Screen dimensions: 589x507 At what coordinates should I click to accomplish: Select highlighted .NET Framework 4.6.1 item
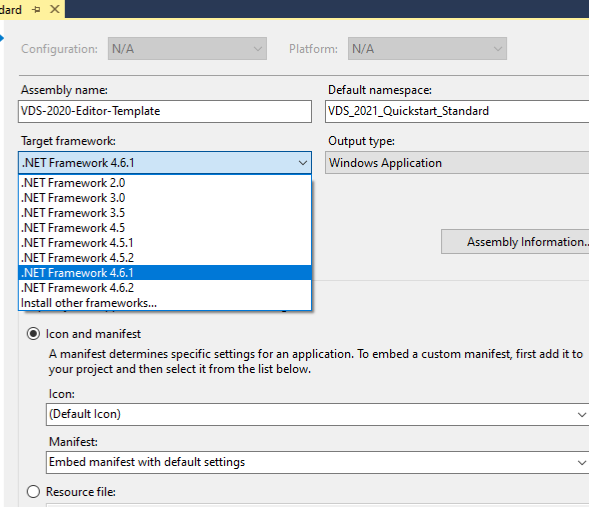pyautogui.click(x=165, y=273)
